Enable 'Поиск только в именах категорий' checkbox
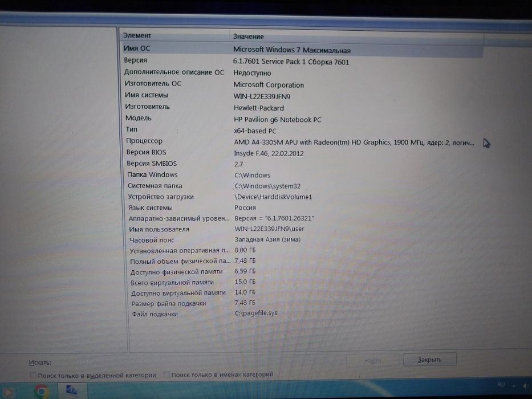532x399 pixels. (x=166, y=374)
